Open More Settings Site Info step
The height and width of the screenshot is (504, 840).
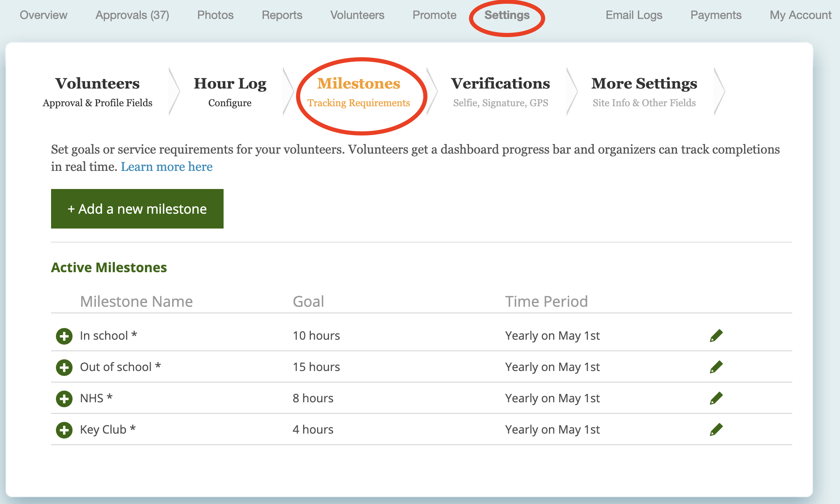(644, 92)
